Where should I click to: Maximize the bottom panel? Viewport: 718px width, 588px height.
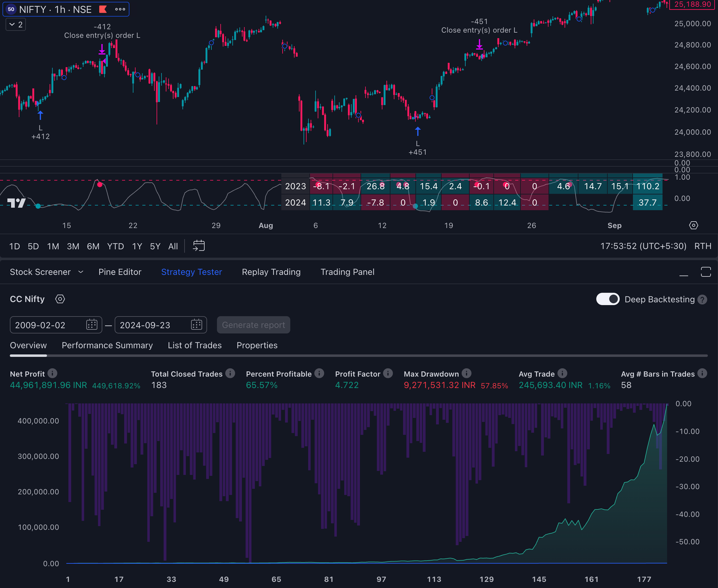click(706, 272)
